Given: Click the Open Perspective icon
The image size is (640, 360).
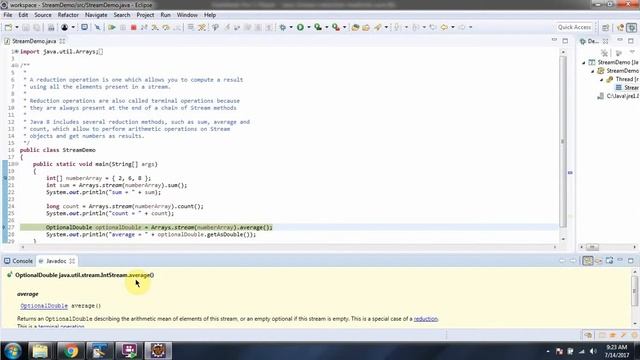Looking at the screenshot, I should coord(605,27).
